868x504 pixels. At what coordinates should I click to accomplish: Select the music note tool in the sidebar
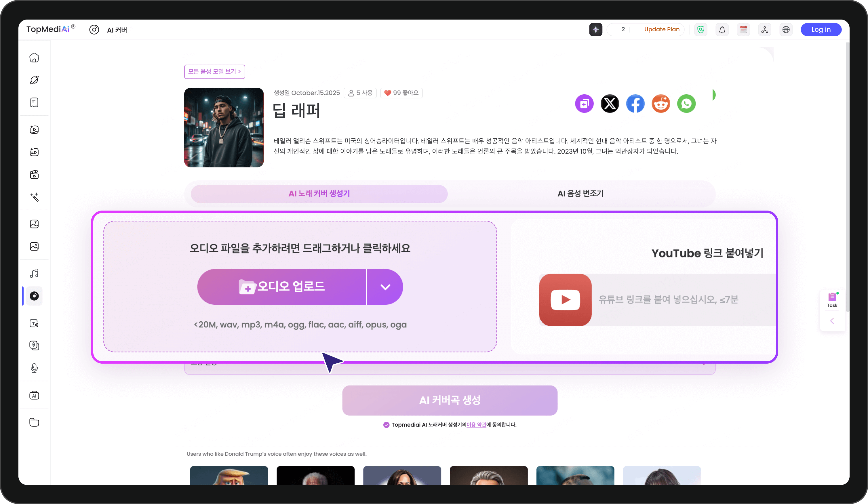point(34,273)
